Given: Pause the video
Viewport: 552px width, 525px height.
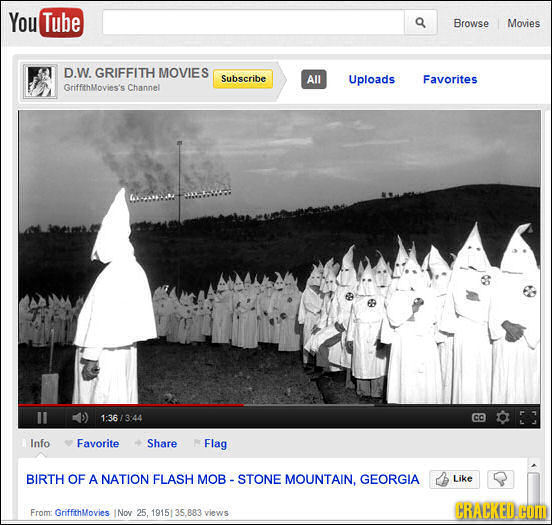Looking at the screenshot, I should [x=42, y=418].
